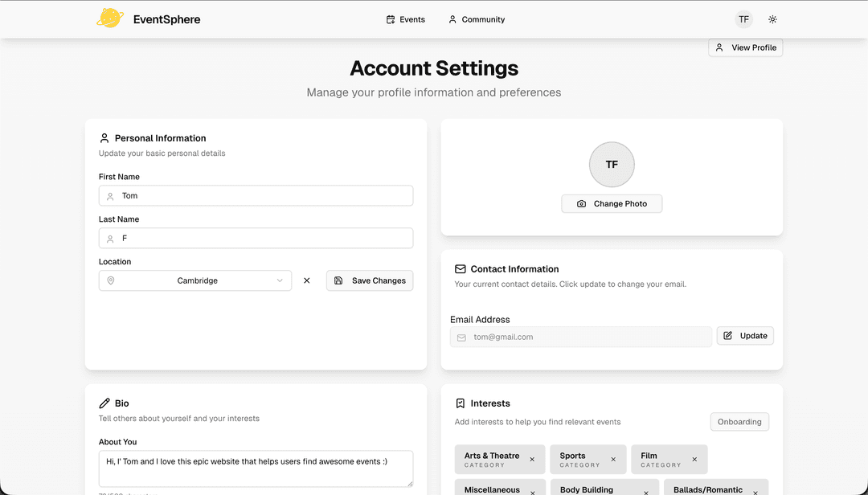Click the save icon on Save Changes button
Viewport: 868px width, 495px height.
click(338, 280)
